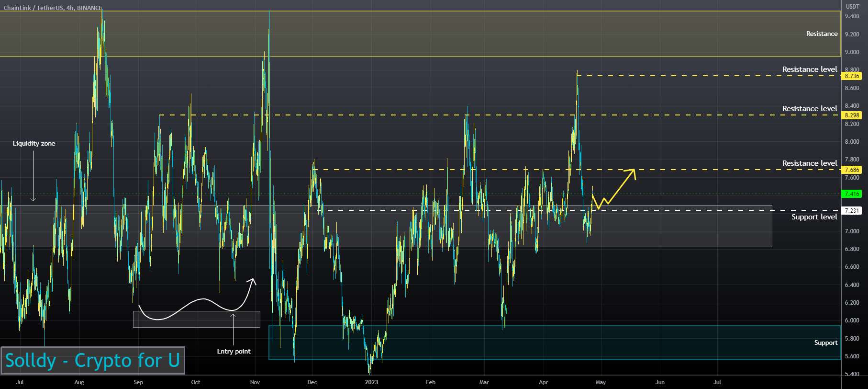Click Sep on the time axis

point(138,382)
